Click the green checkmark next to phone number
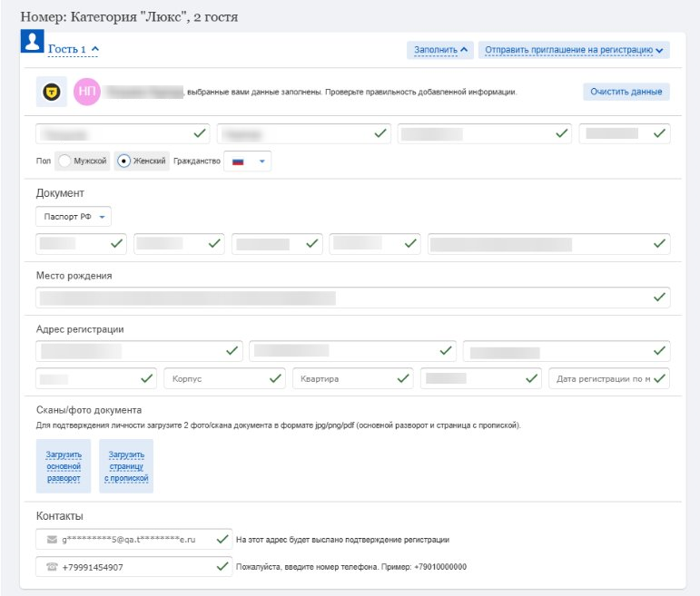700x596 pixels. pyautogui.click(x=222, y=567)
